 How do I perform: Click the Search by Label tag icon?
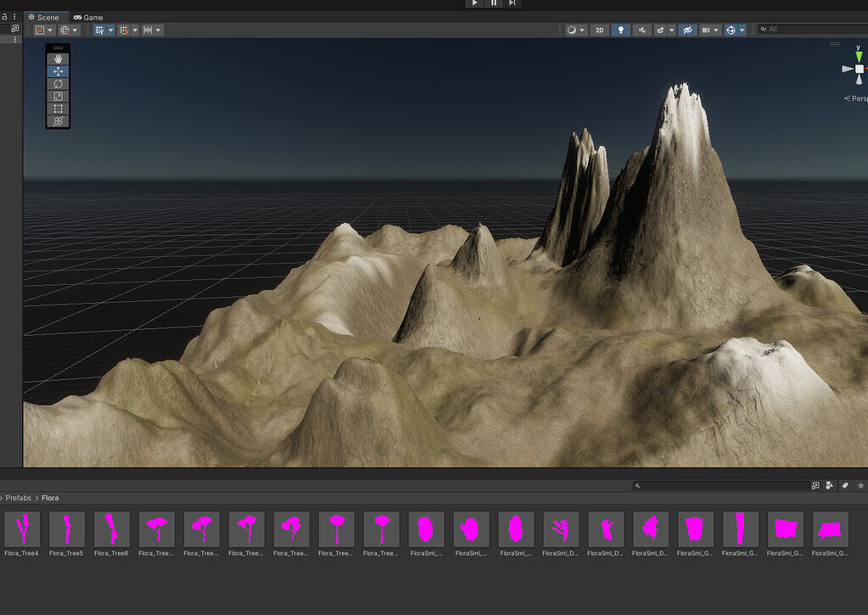click(x=845, y=486)
